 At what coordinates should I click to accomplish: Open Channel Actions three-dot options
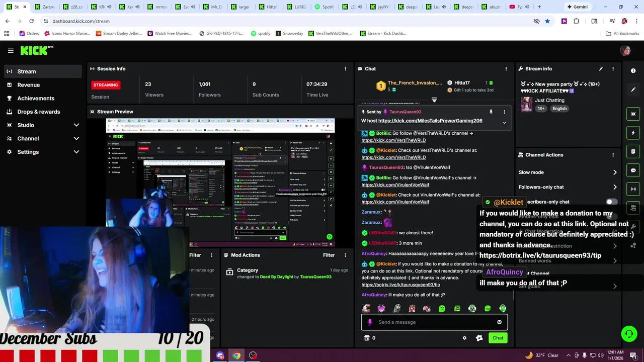click(x=613, y=155)
